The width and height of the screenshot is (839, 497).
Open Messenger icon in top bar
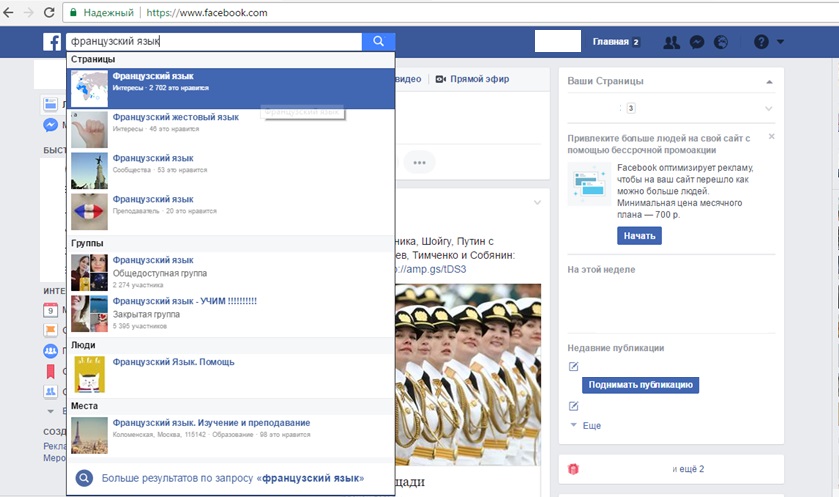pyautogui.click(x=696, y=42)
